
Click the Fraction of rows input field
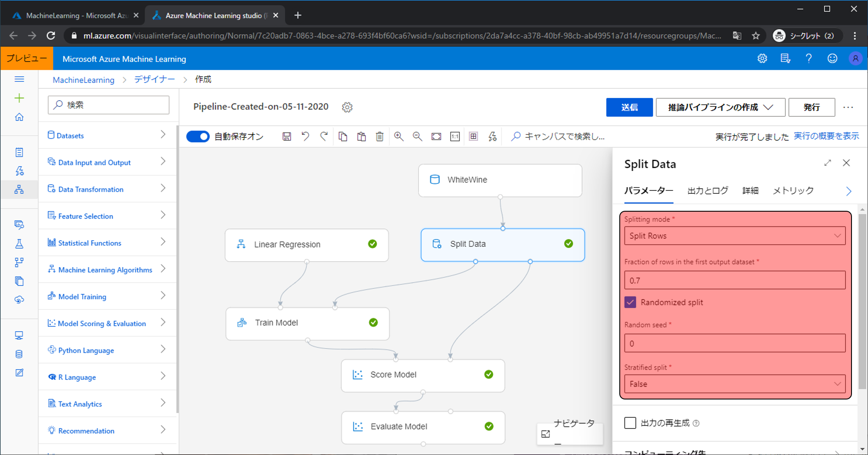click(x=734, y=280)
